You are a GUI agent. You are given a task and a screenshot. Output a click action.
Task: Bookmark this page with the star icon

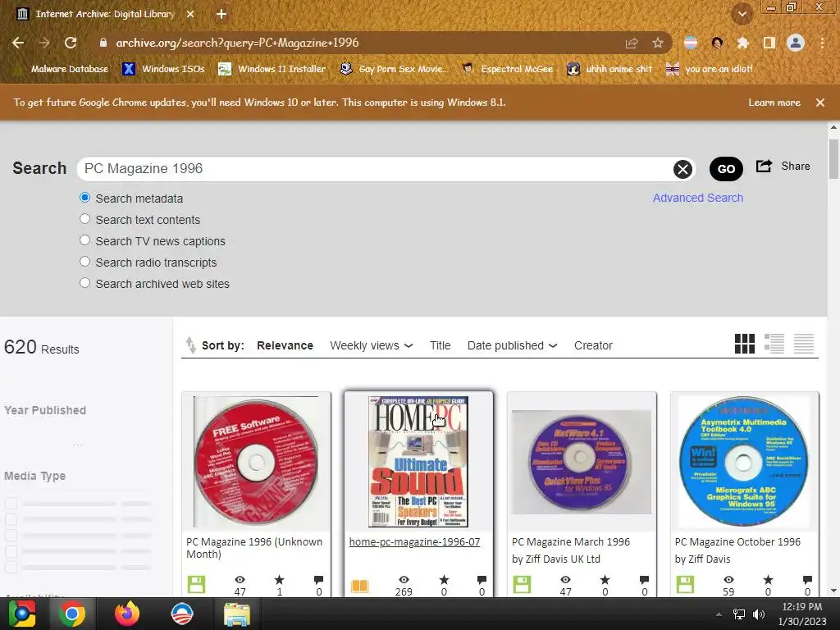click(658, 43)
